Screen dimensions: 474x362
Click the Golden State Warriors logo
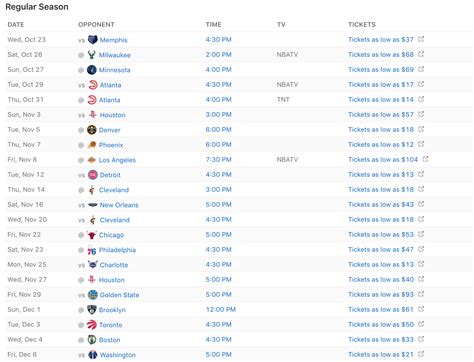pos(93,295)
